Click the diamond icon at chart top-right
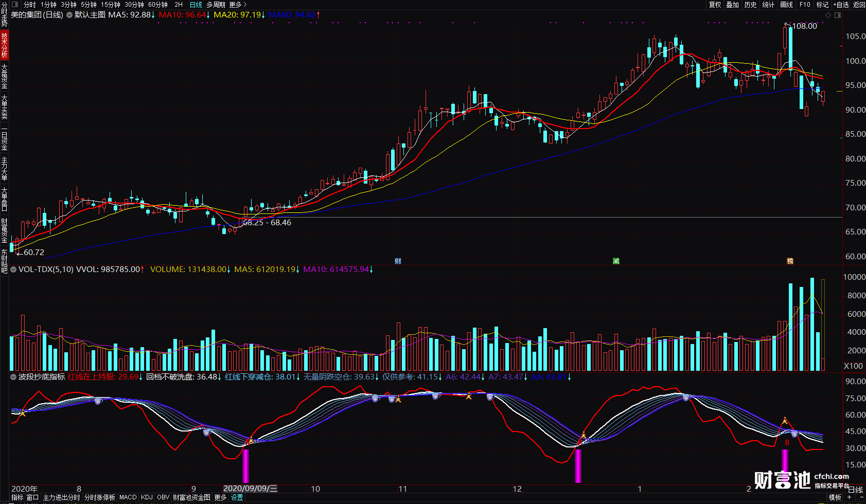 click(x=828, y=15)
